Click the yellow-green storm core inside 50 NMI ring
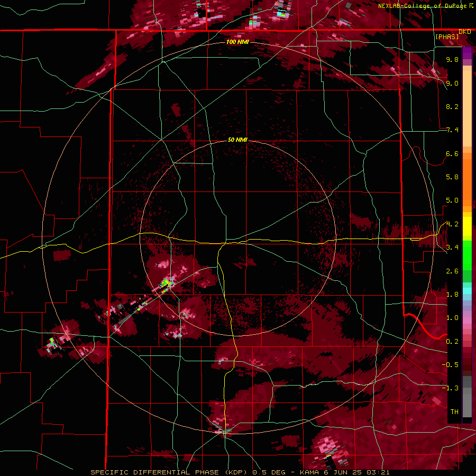This screenshot has width=476, height=476. tap(166, 283)
